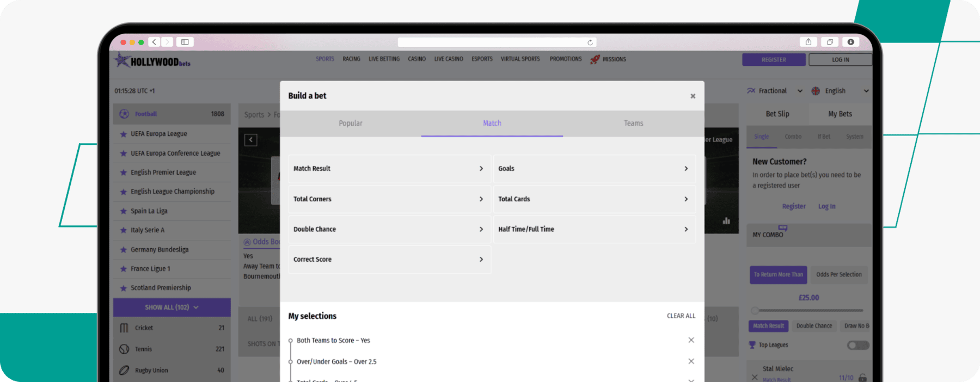Click star beside English Premier League
980x382 pixels.
(x=124, y=172)
